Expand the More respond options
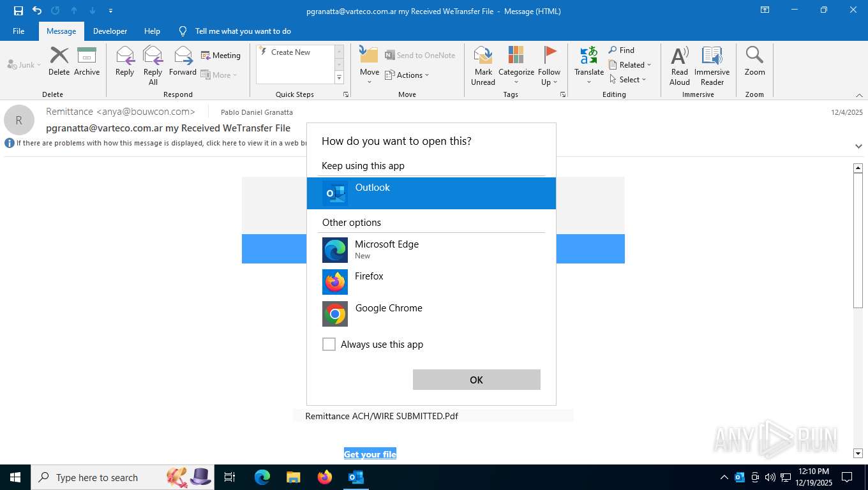 tap(219, 75)
